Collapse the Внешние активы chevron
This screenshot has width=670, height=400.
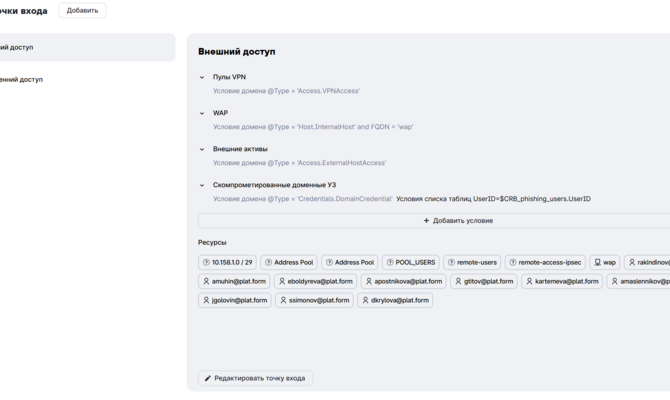point(202,149)
